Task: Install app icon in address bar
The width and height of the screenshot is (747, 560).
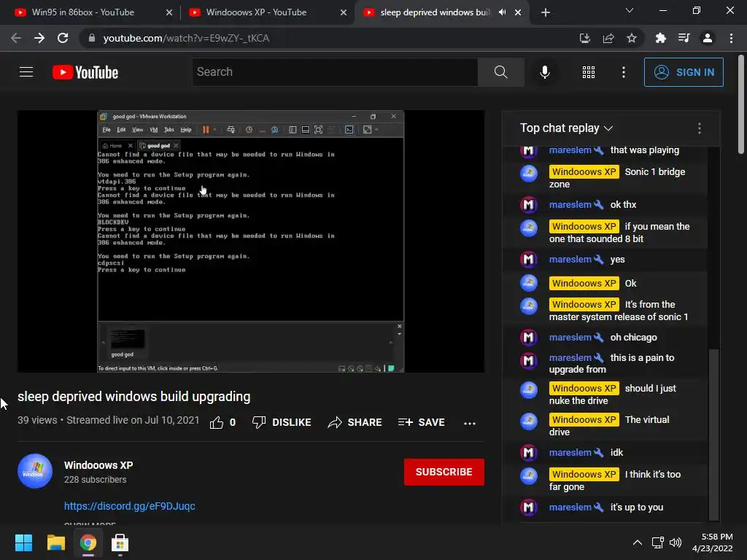Action: coord(584,38)
